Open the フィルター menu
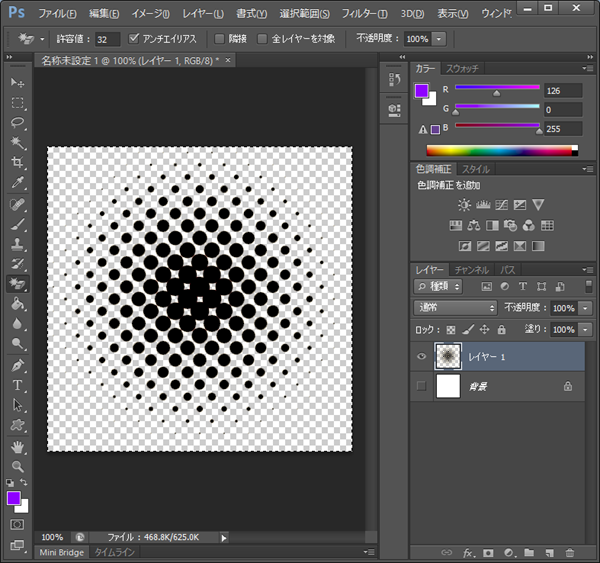Image resolution: width=600 pixels, height=563 pixels. pyautogui.click(x=363, y=14)
